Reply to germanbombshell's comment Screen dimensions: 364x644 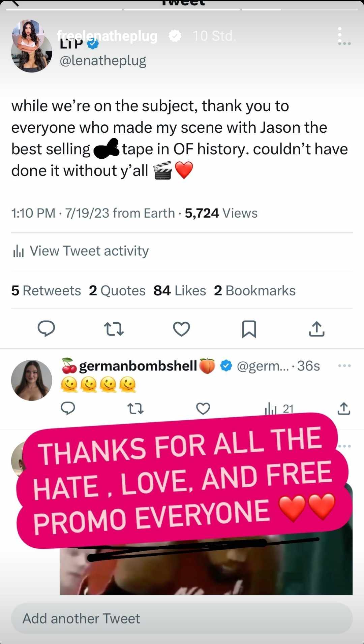(68, 408)
